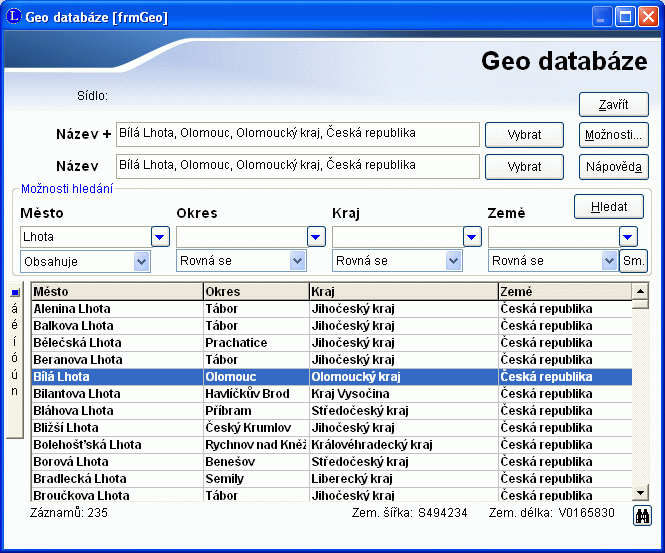Viewport: 665px width, 553px height.
Task: Click Vybrat next to Název + field
Action: pyautogui.click(x=524, y=135)
